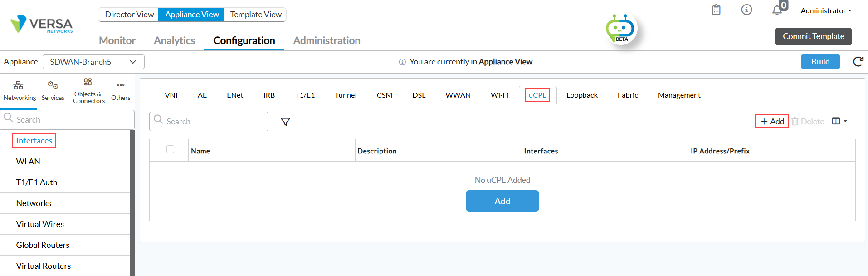Open the BETA chatbot assistant
The image size is (868, 276).
point(620,29)
